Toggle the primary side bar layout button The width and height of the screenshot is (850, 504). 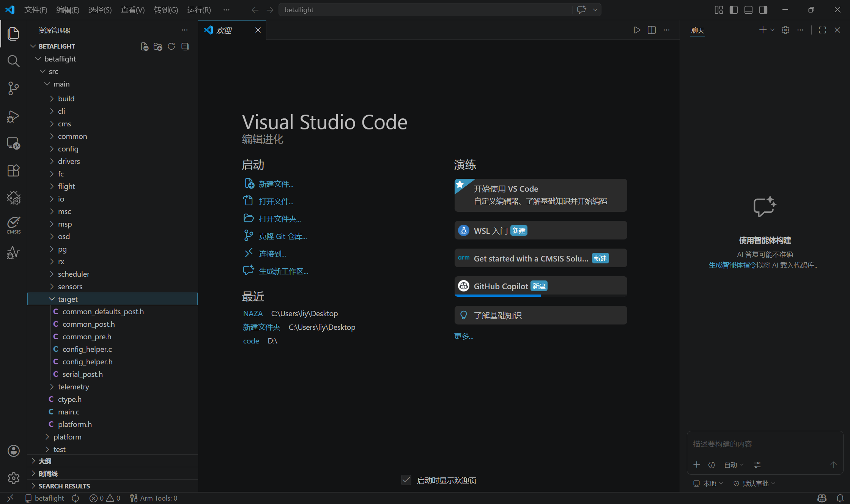pyautogui.click(x=734, y=10)
